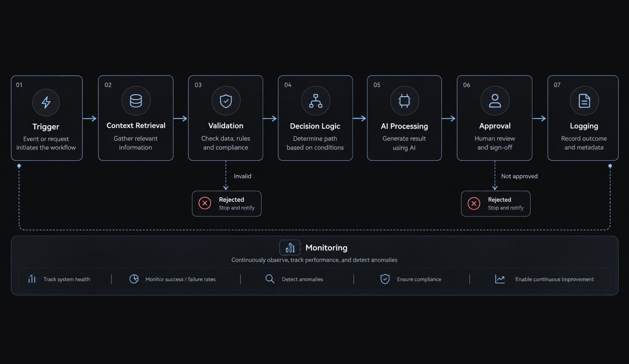
Task: Click the Detect anomalies label
Action: pyautogui.click(x=302, y=279)
